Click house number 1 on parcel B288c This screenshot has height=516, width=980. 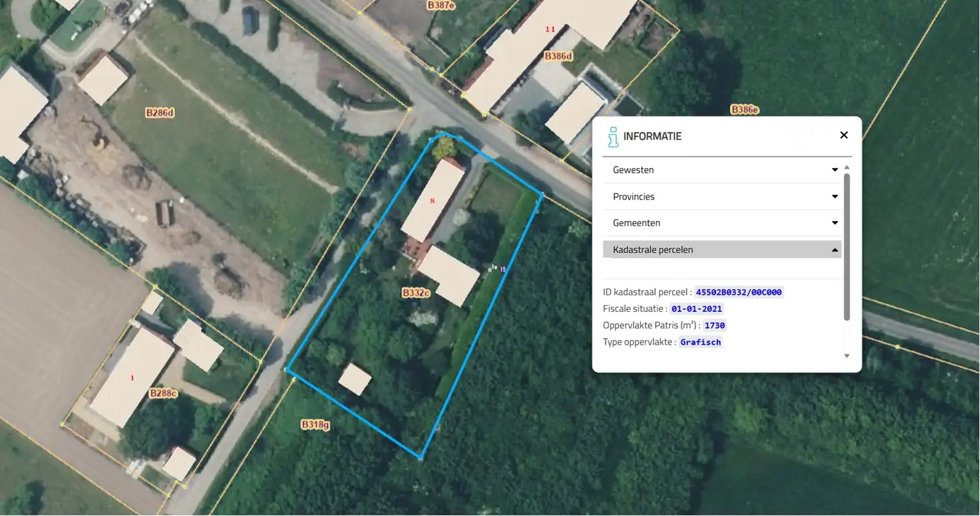(132, 378)
